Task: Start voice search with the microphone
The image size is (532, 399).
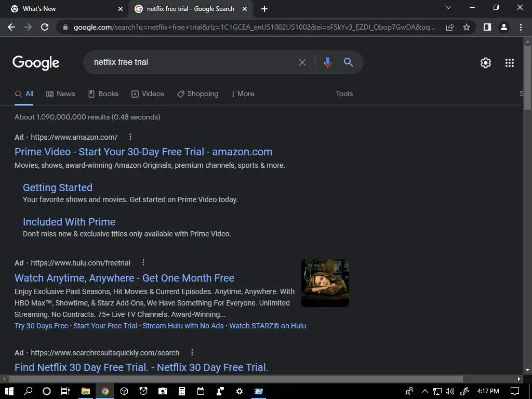Action: [327, 62]
